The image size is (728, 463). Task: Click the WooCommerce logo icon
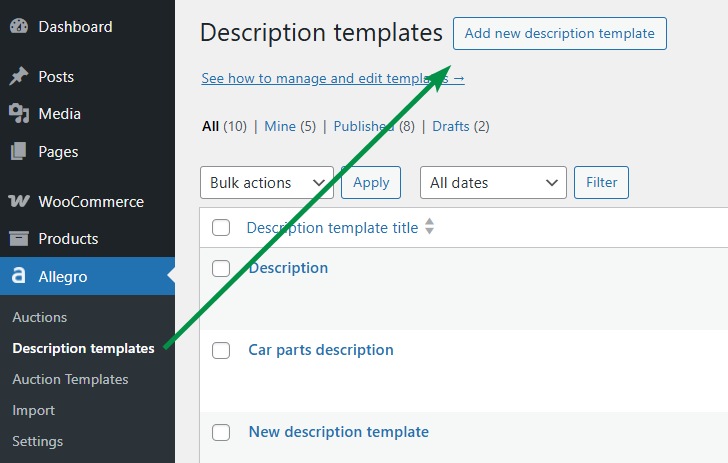[19, 201]
